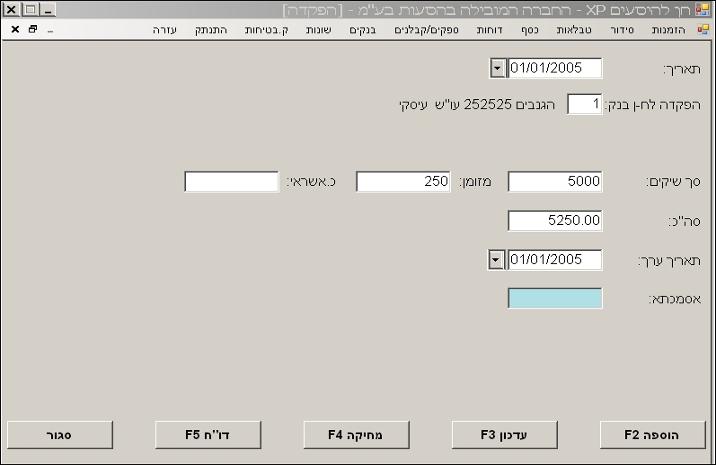Click the סגור close button
The height and width of the screenshot is (465, 716).
pos(60,435)
